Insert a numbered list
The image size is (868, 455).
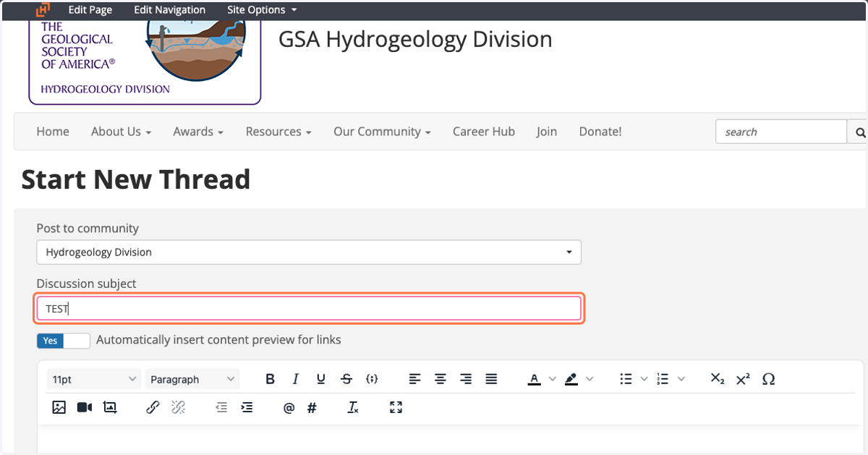663,379
